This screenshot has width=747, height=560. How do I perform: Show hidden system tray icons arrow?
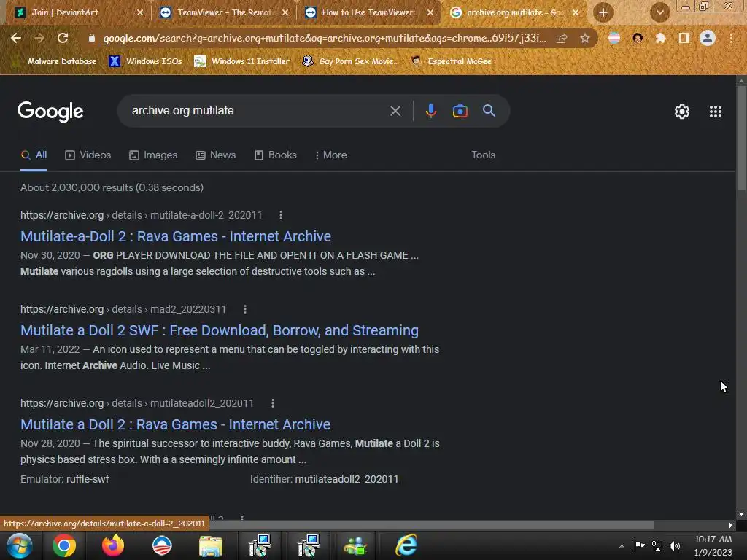tap(622, 546)
